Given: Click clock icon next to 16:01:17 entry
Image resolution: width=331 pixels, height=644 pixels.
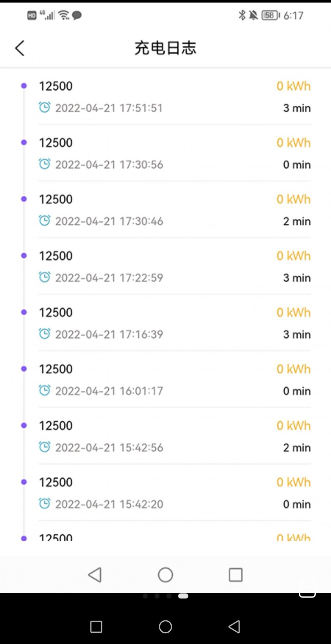Looking at the screenshot, I should coord(45,391).
